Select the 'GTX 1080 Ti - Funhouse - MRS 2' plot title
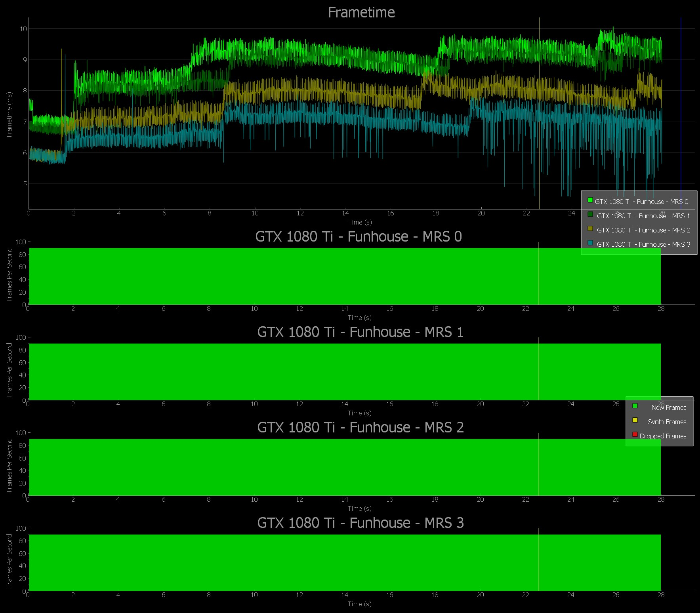Screen dimensions: 700x613 [x=360, y=428]
